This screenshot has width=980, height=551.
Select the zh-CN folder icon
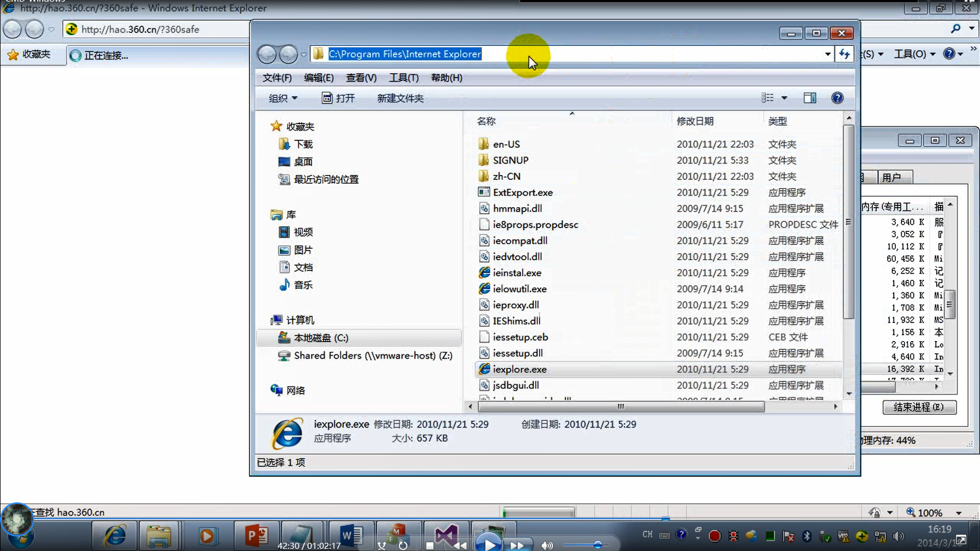pos(484,176)
